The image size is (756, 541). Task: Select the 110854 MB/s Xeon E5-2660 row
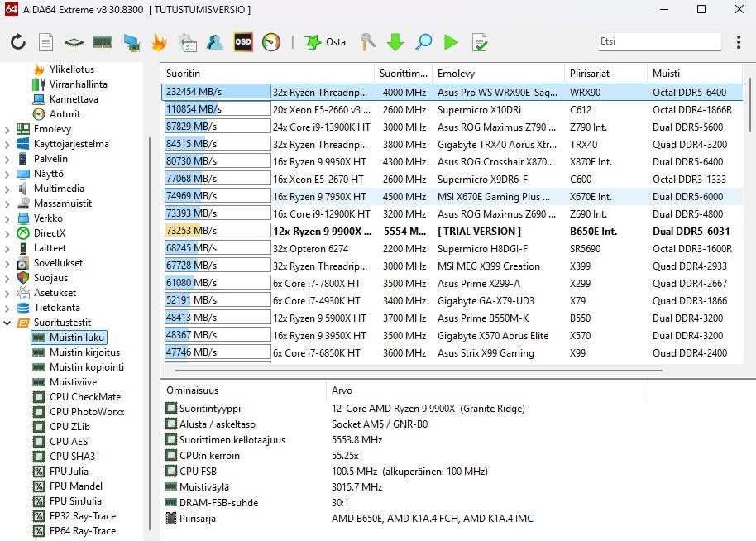(452, 110)
